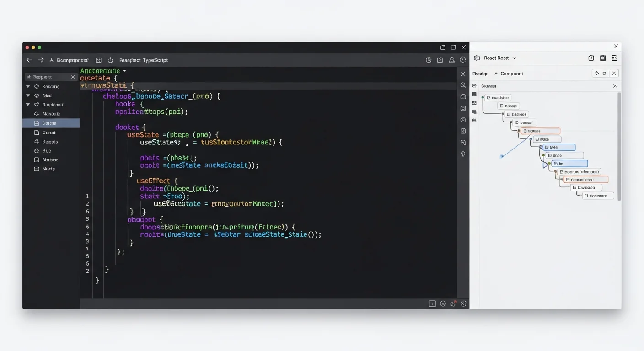Image resolution: width=644 pixels, height=351 pixels.
Task: Click the profiler icon beside the Components header
Action: click(x=604, y=73)
